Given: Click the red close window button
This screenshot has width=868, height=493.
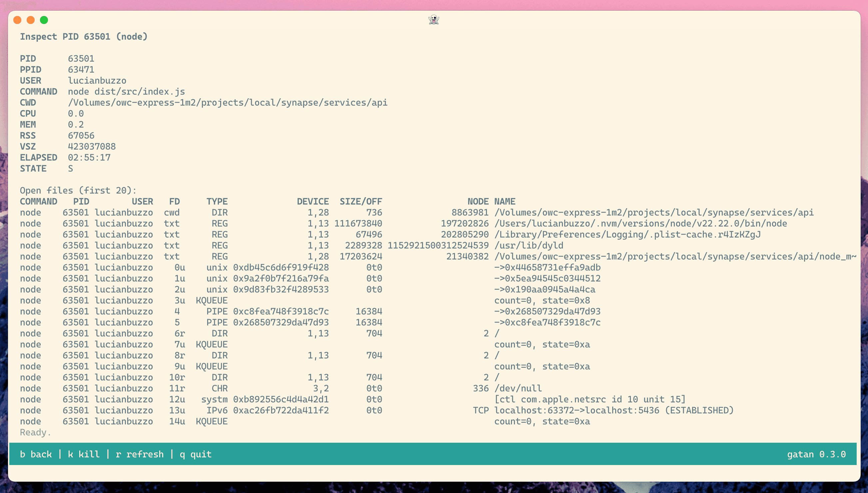Looking at the screenshot, I should click(17, 20).
